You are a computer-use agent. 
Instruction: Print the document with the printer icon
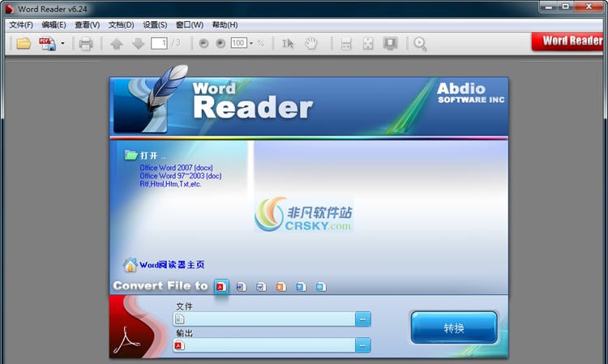pos(86,44)
